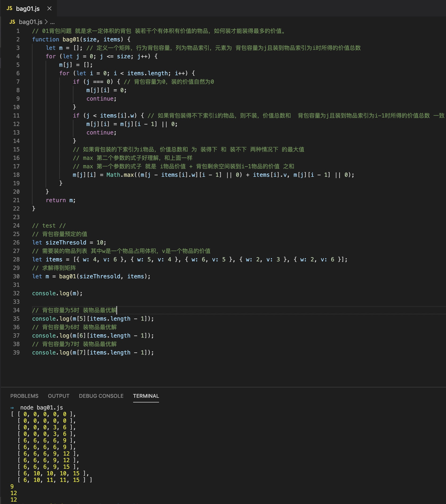Click first 'continue;' on line 9

point(101,99)
